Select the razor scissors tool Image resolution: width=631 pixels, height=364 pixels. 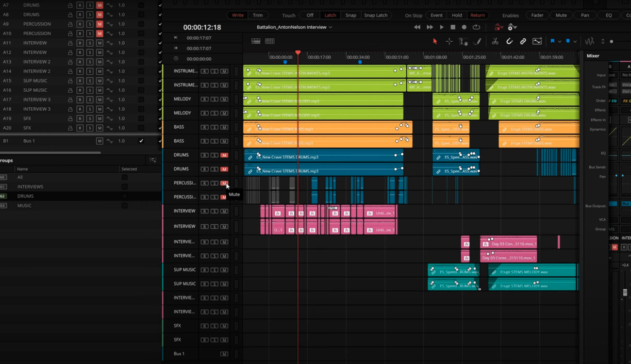tap(495, 41)
